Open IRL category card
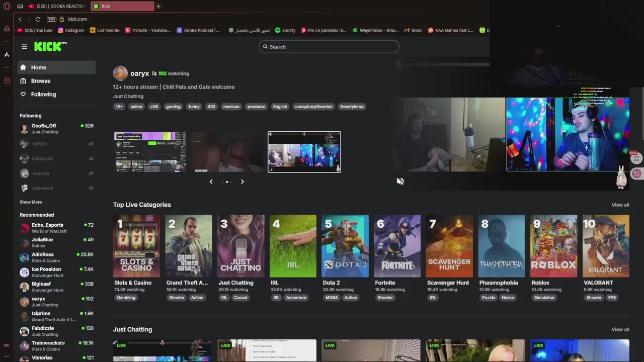 pyautogui.click(x=293, y=246)
